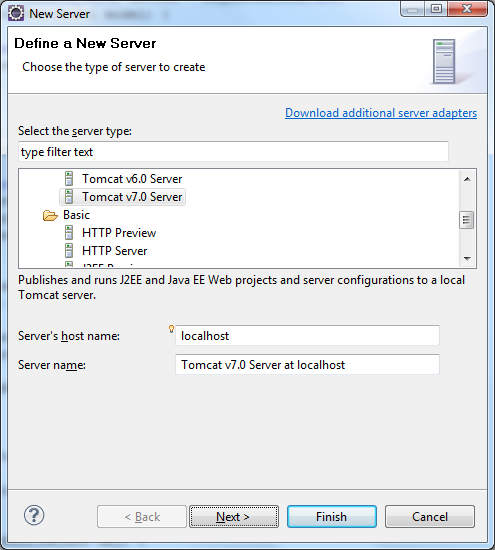Click the Basic folder icon
Image resolution: width=495 pixels, height=550 pixels.
(x=50, y=215)
